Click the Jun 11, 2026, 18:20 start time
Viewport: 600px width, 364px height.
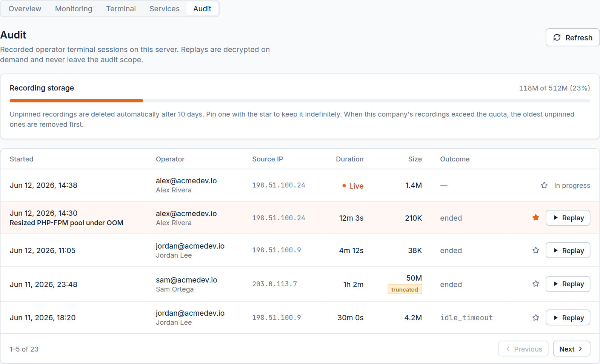click(x=43, y=318)
